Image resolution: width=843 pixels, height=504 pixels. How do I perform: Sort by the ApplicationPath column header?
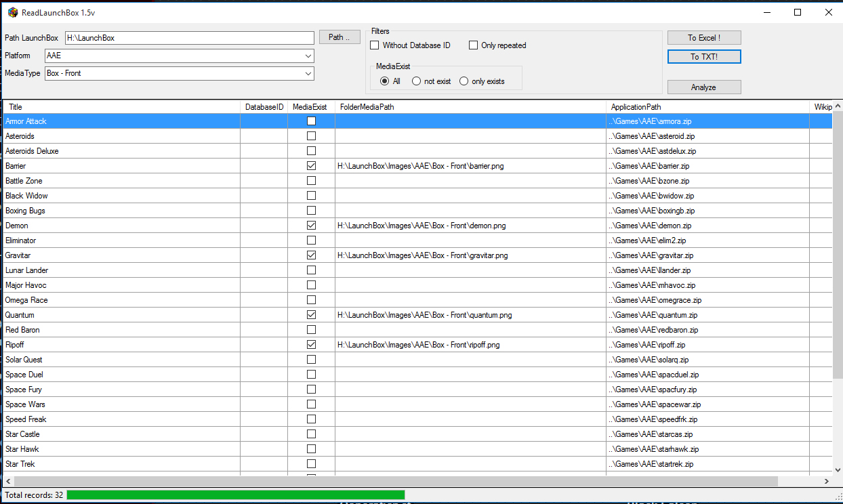coord(707,107)
